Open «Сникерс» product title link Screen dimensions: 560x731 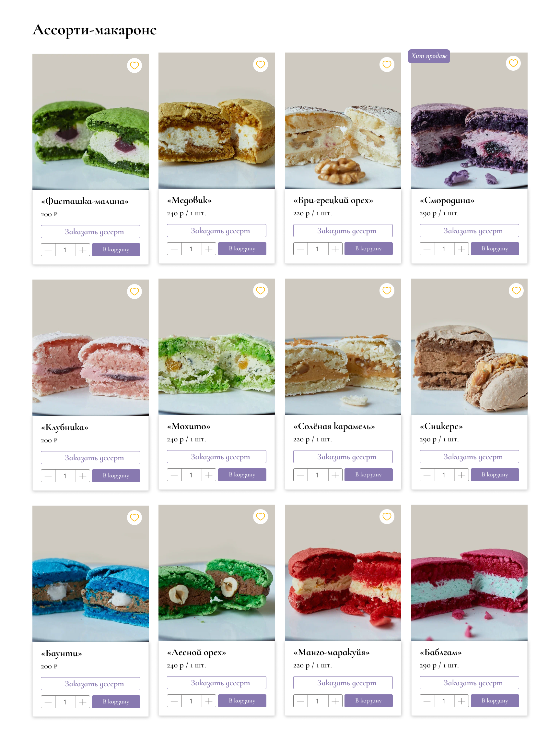pos(441,426)
